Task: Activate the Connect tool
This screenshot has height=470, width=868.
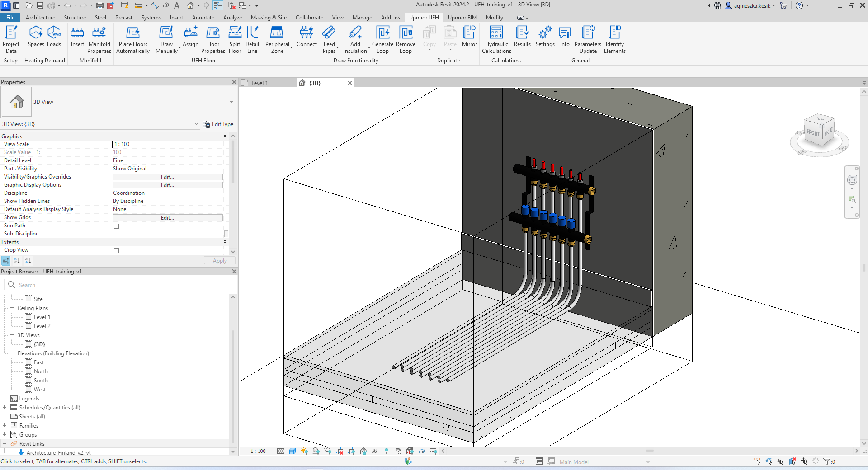Action: tap(307, 36)
